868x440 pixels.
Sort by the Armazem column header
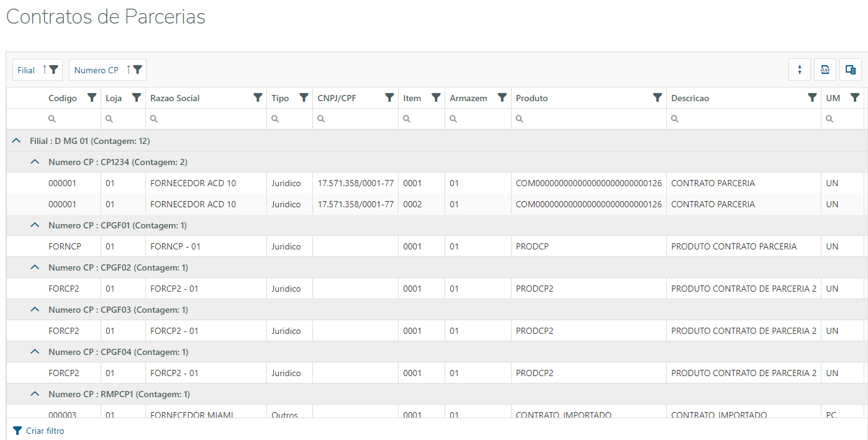click(x=468, y=98)
